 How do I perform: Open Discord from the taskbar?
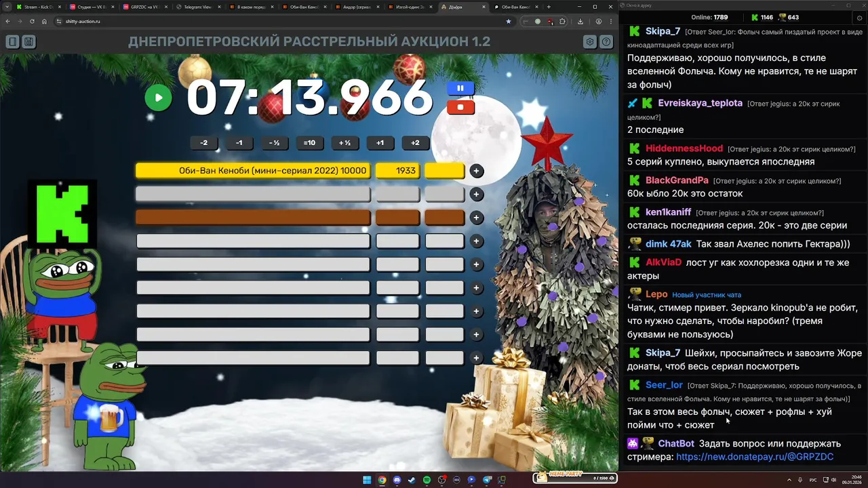tap(397, 480)
